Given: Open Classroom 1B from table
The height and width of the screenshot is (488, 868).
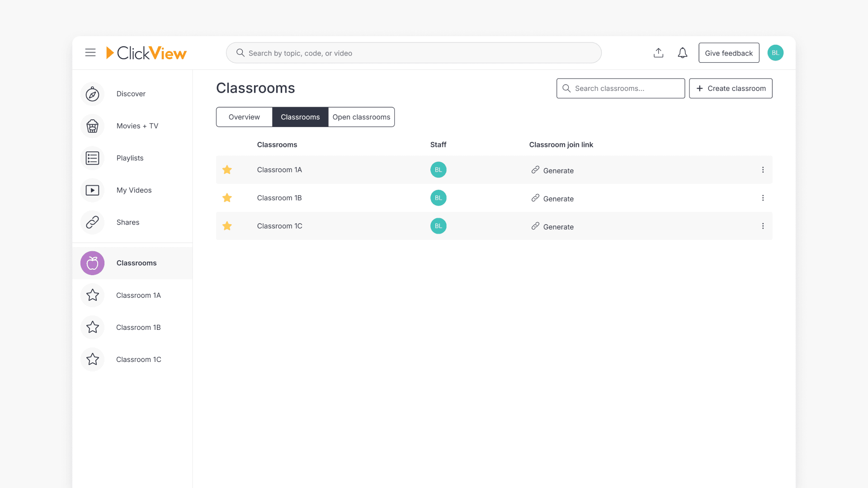Looking at the screenshot, I should point(279,198).
